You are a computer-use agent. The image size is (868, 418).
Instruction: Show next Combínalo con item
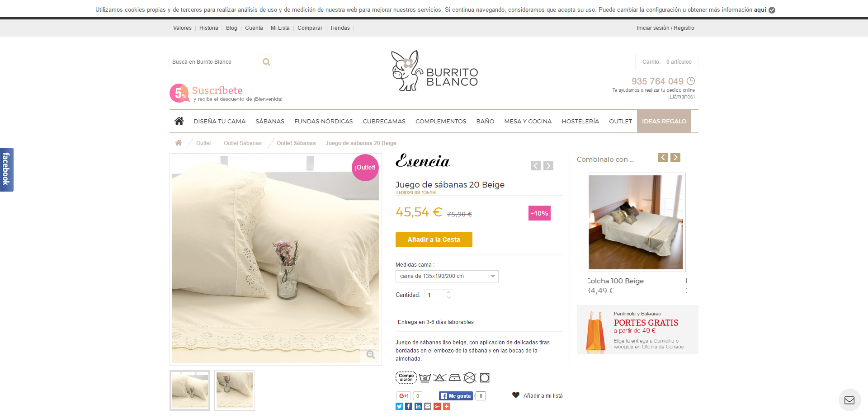click(675, 157)
